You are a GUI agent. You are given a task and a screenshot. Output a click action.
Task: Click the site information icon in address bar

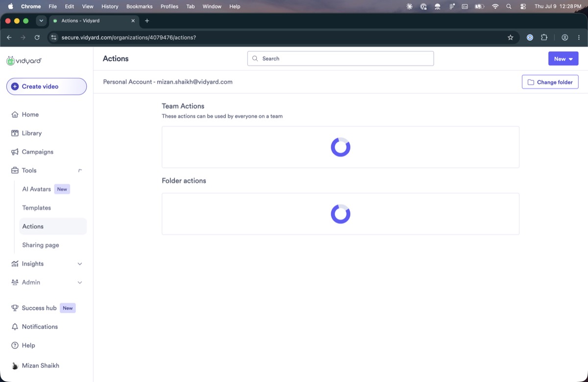54,37
